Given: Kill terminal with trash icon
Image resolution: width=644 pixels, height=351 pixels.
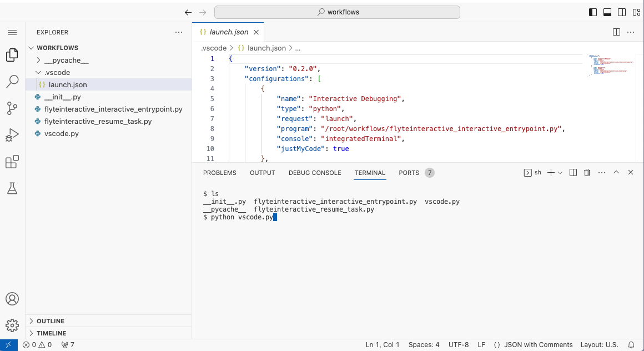Looking at the screenshot, I should coord(587,173).
